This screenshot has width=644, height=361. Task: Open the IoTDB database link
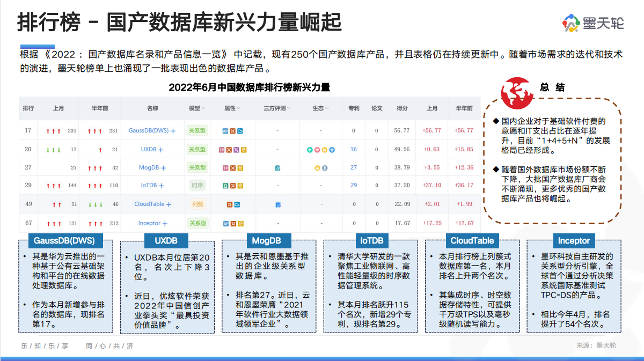[149, 186]
